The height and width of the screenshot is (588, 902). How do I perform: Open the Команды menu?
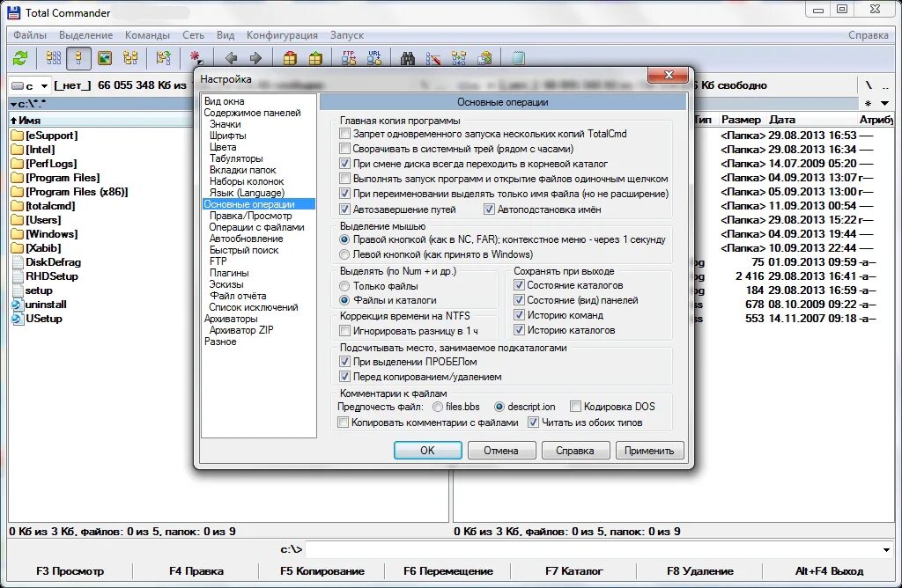click(x=147, y=35)
